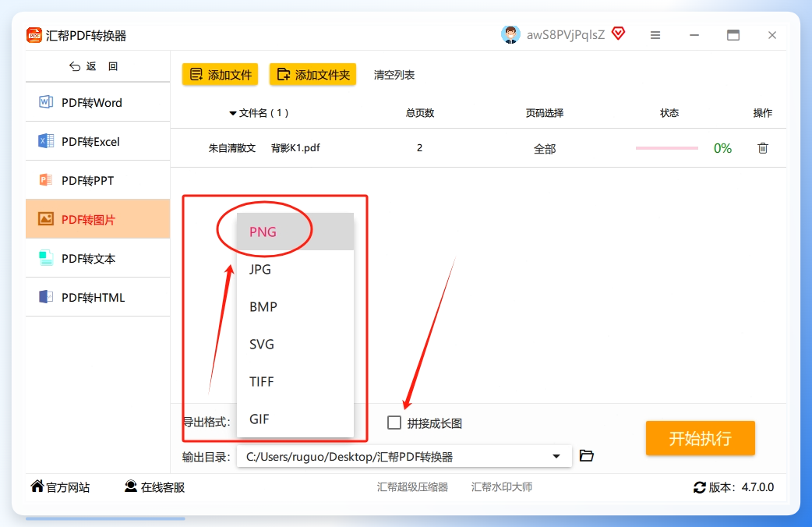Click the PPT icon beside PDF转PPT
Viewport: 812px width, 527px height.
[x=45, y=180]
